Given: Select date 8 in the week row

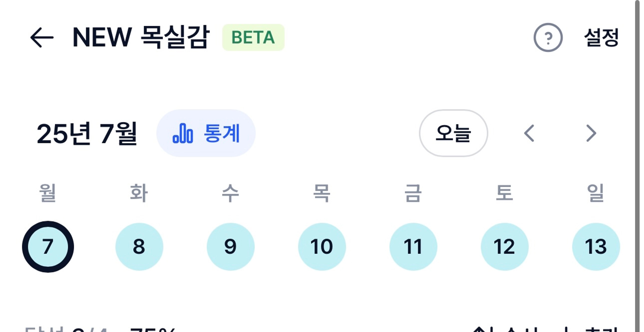Looking at the screenshot, I should coord(139,247).
